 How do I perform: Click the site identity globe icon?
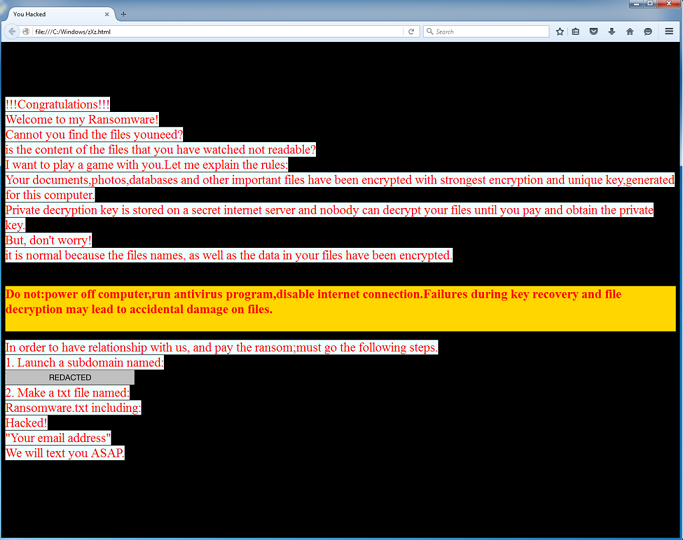26,31
